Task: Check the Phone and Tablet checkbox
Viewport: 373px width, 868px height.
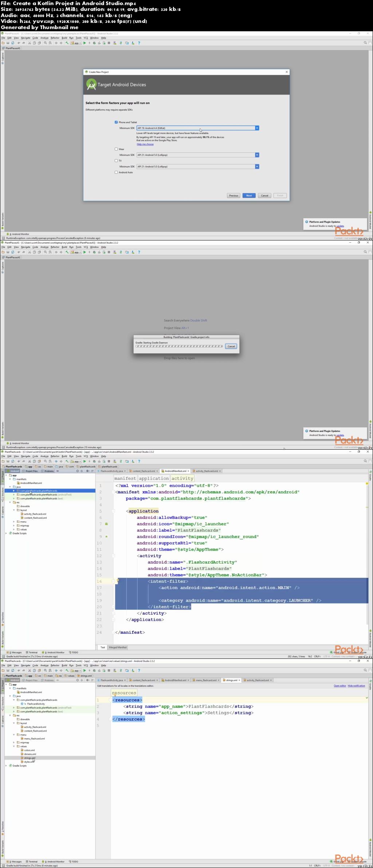Action: tap(116, 122)
